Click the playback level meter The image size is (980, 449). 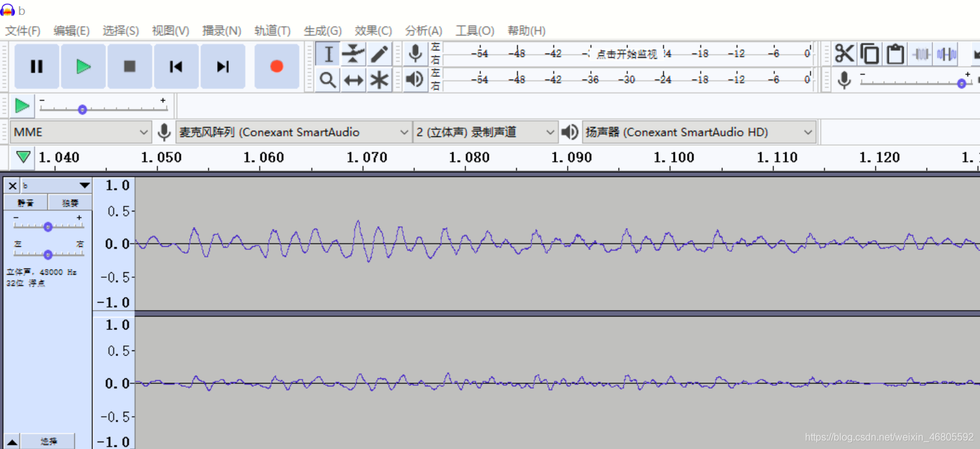pyautogui.click(x=628, y=79)
